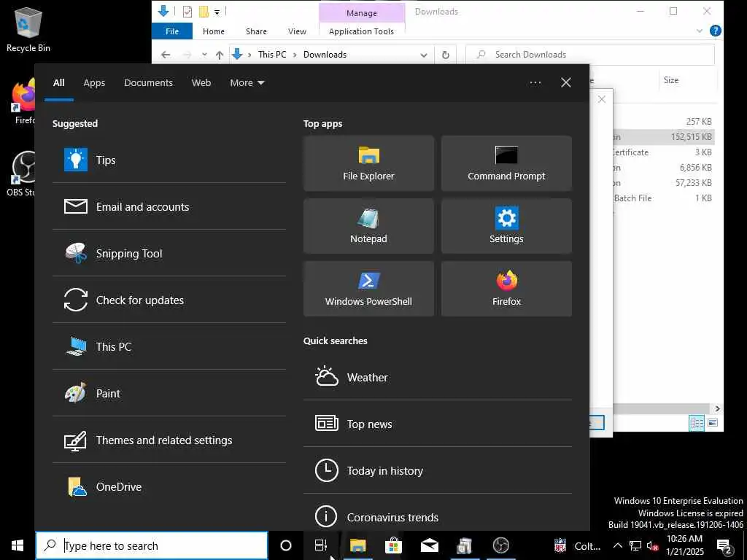The image size is (747, 560).
Task: Click the Search Downloads box
Action: tap(591, 55)
